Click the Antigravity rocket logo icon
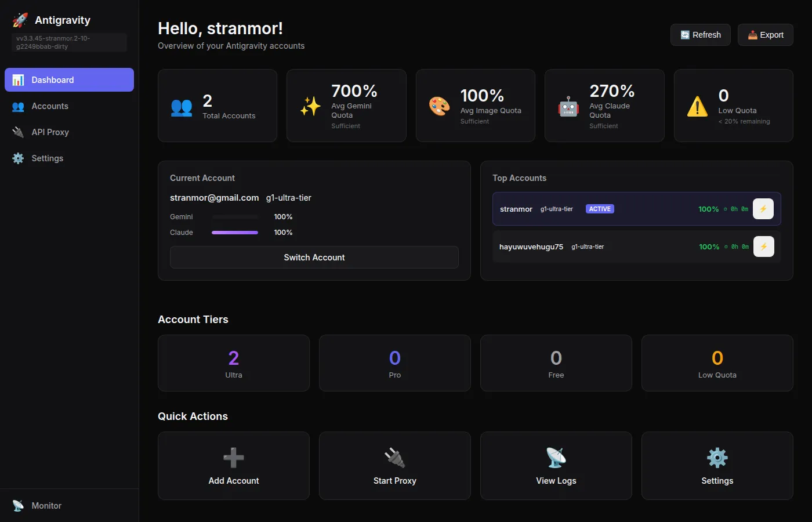The width and height of the screenshot is (812, 522). tap(20, 20)
